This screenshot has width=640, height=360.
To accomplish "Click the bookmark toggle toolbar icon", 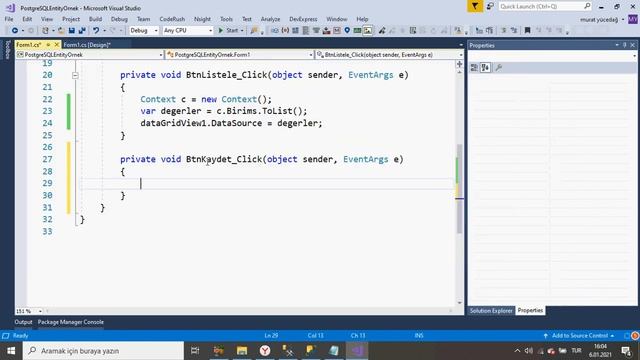I will tap(527, 31).
